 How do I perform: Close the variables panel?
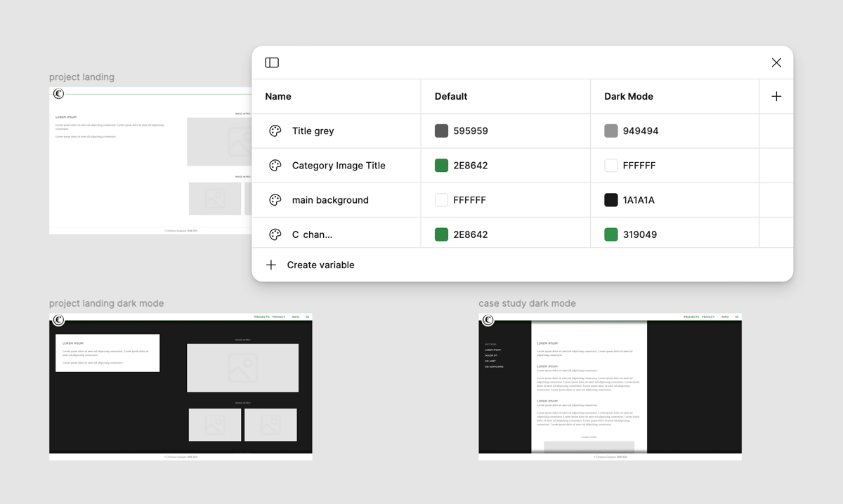click(776, 62)
